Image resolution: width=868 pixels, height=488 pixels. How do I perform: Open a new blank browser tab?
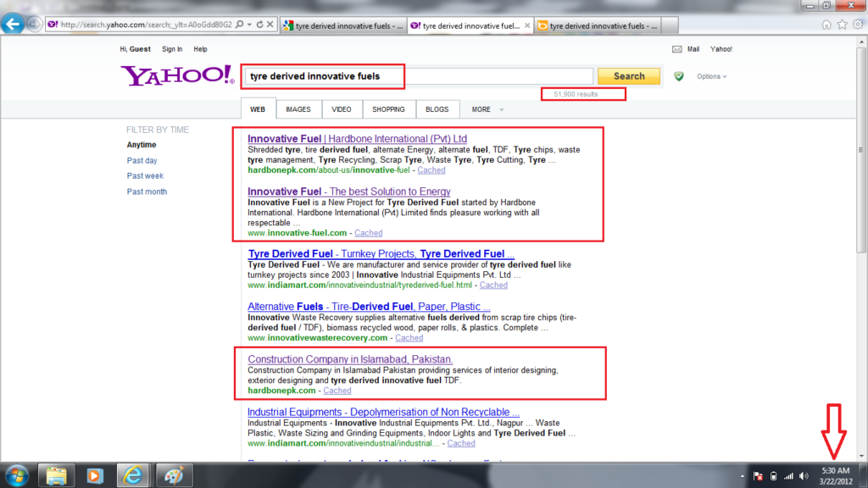[x=670, y=25]
